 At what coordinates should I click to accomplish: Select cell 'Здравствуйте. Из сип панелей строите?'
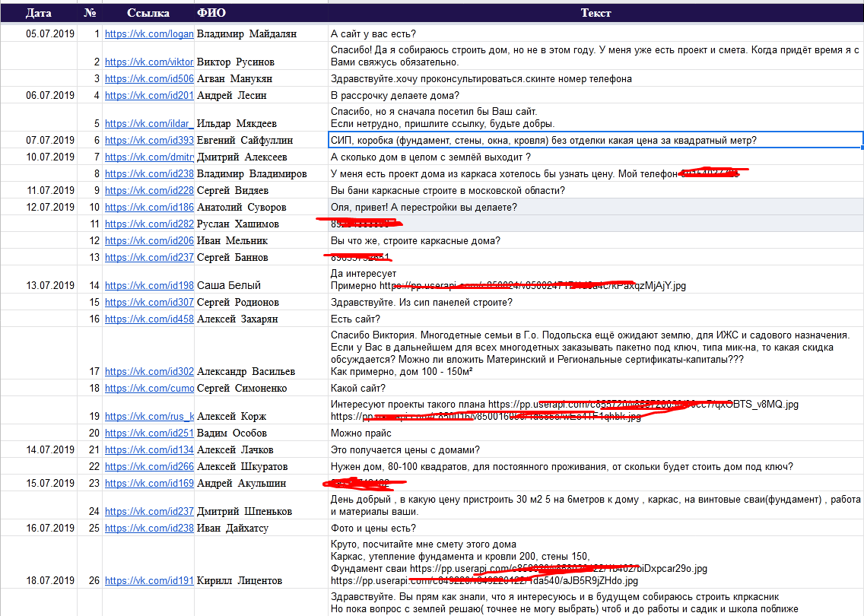596,302
